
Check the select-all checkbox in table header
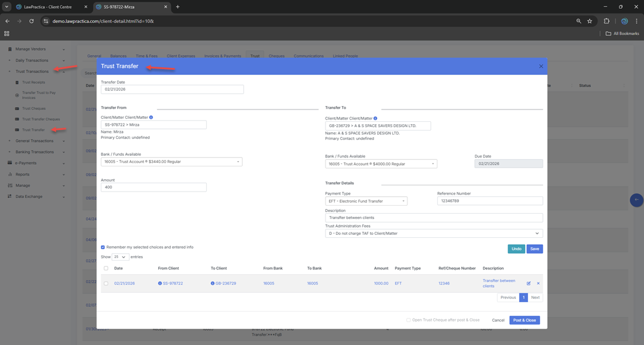(x=106, y=268)
